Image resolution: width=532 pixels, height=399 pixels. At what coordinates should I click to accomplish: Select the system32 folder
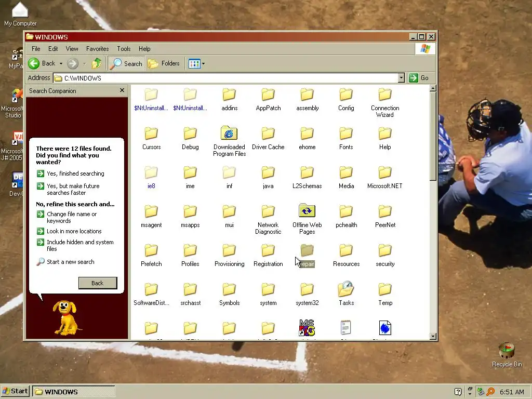click(307, 295)
